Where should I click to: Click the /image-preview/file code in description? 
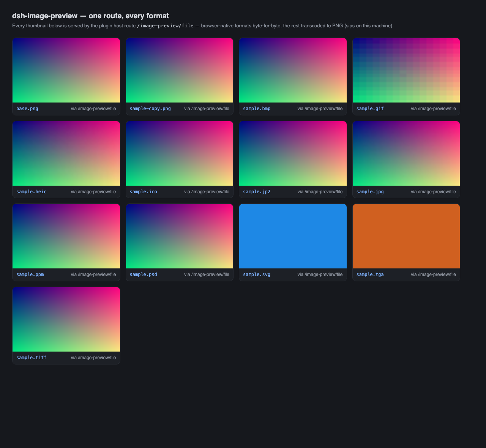pyautogui.click(x=165, y=26)
